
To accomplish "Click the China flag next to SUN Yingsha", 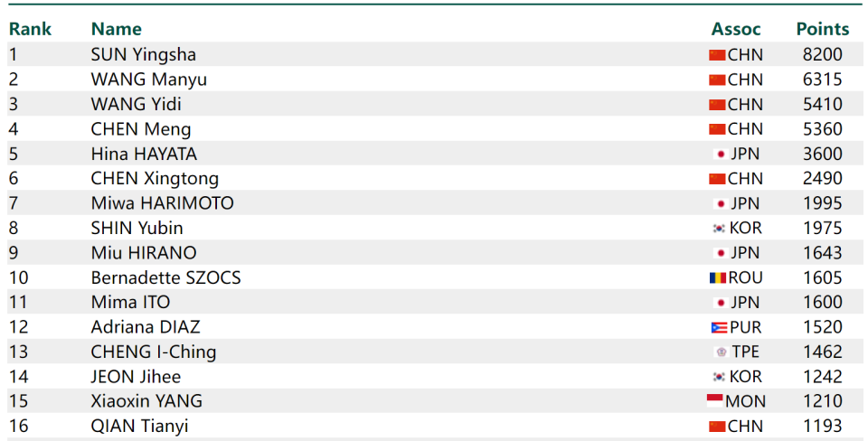I will (717, 55).
